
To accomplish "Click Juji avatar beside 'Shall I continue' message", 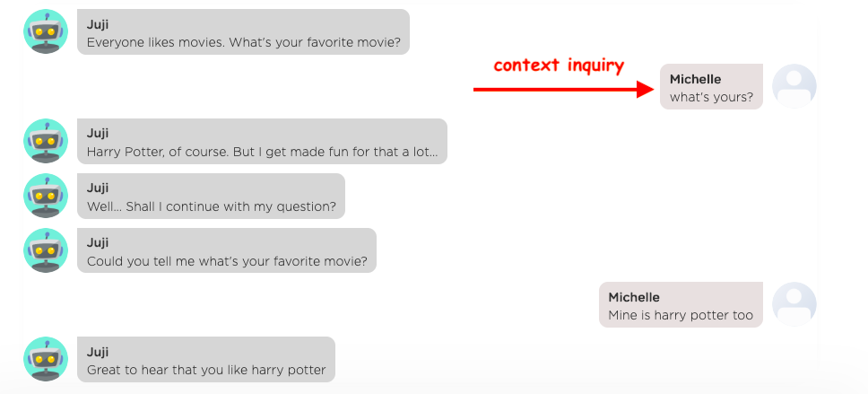I will 46,196.
